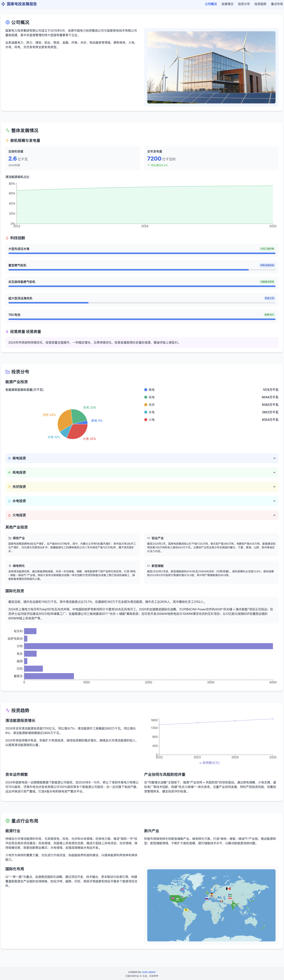The image size is (284, 980).
Task: Click the 沙特 bar in international chart
Action: [149, 646]
